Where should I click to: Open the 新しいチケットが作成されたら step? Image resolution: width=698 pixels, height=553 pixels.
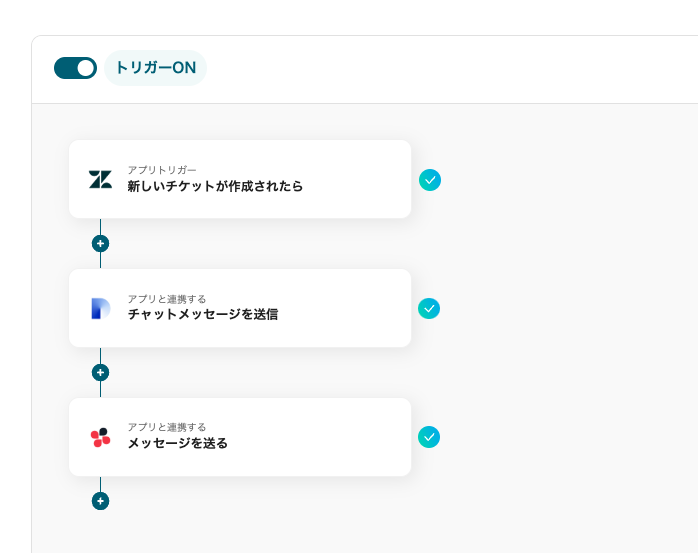(x=215, y=186)
